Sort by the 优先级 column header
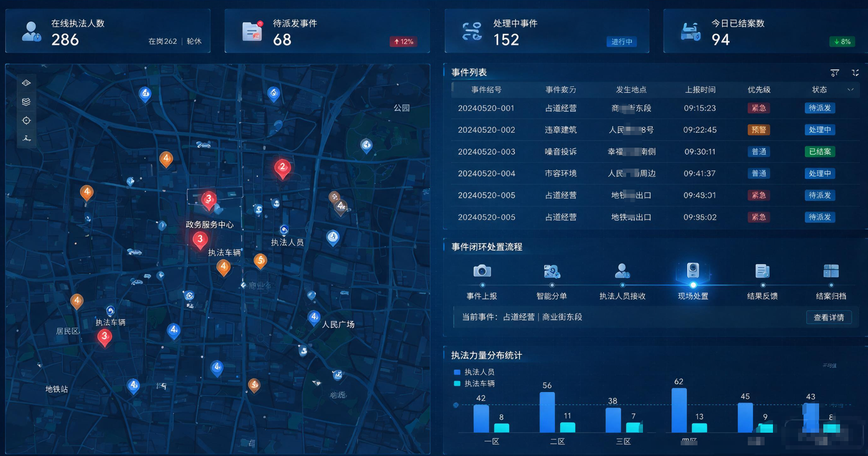This screenshot has height=456, width=868. pos(759,89)
